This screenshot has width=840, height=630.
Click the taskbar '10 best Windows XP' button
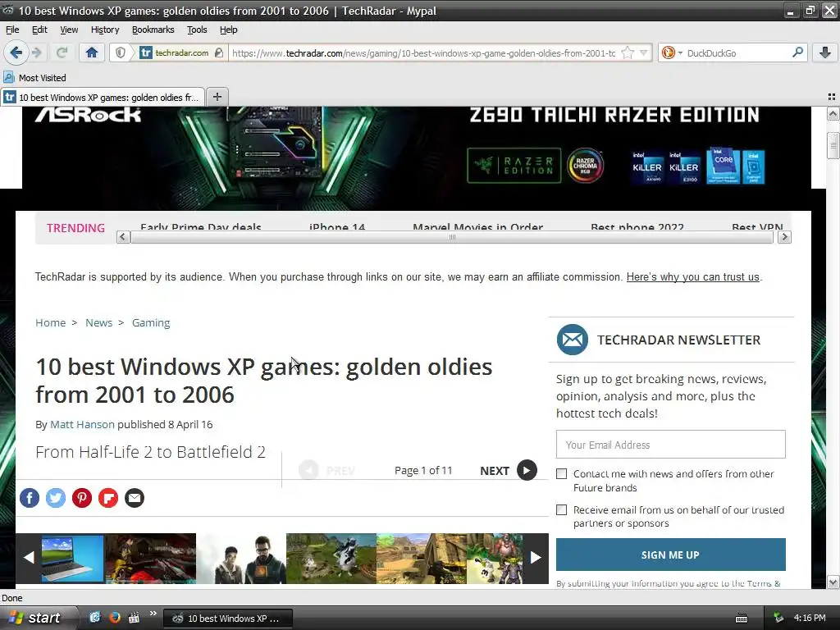(x=228, y=619)
